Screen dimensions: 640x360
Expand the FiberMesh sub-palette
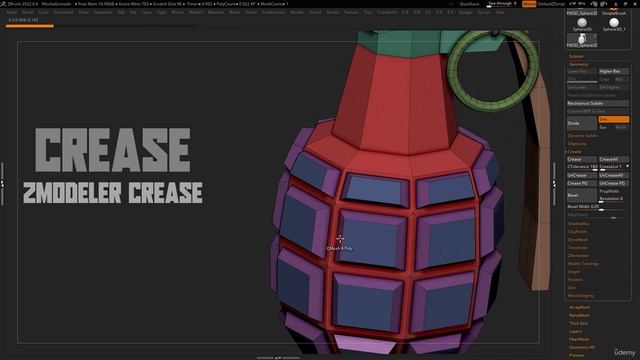click(579, 339)
